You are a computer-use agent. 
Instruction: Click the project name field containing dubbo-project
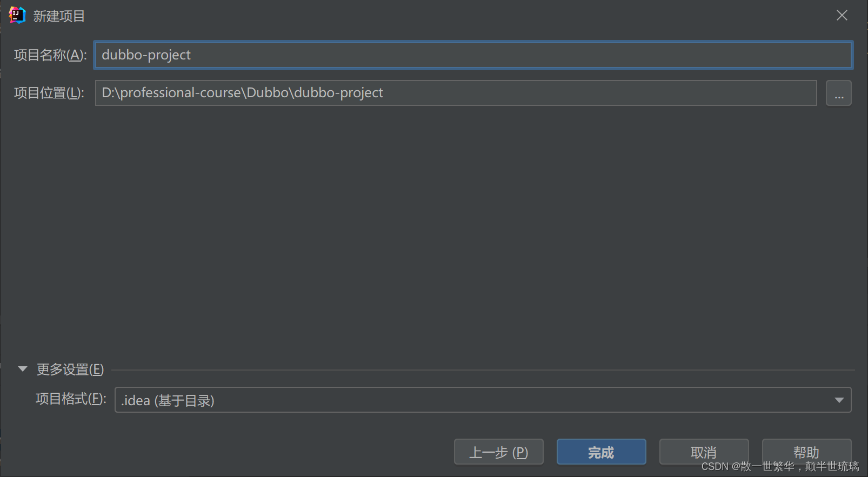(x=473, y=55)
